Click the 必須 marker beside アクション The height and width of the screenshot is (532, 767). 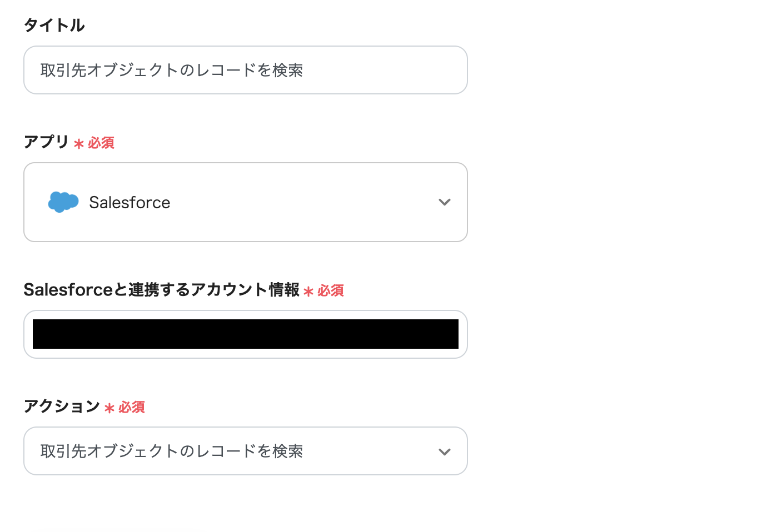point(132,408)
